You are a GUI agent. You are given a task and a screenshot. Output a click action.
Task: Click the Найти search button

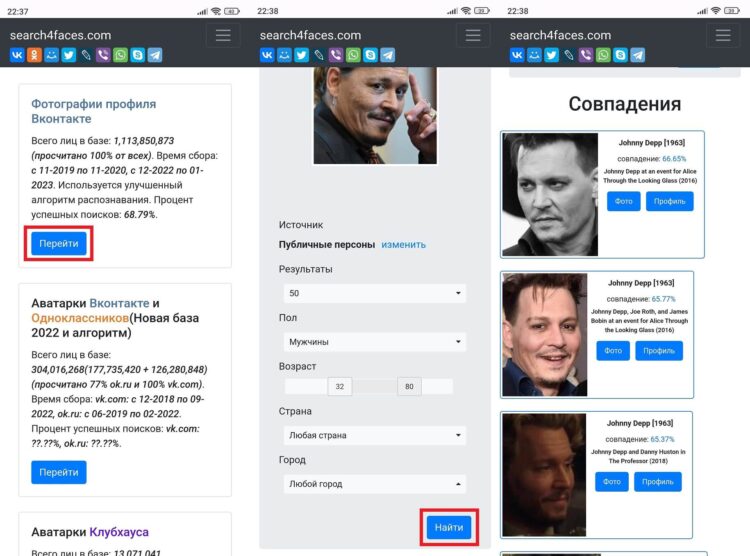pos(449,527)
